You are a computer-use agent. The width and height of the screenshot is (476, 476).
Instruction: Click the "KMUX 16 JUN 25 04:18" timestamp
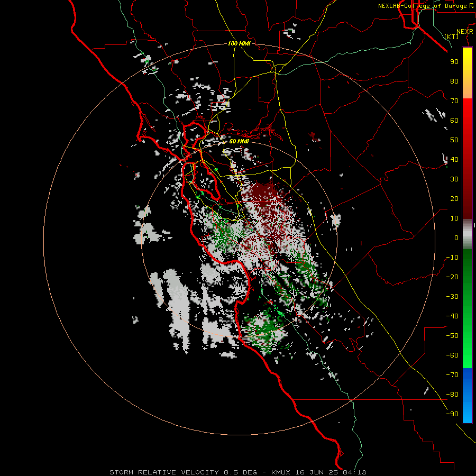tap(319, 472)
